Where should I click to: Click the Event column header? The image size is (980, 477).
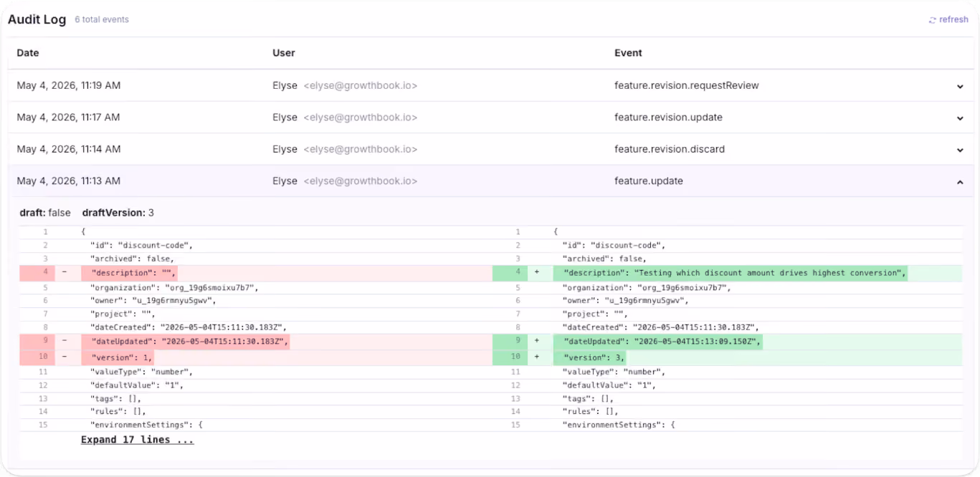coord(628,53)
